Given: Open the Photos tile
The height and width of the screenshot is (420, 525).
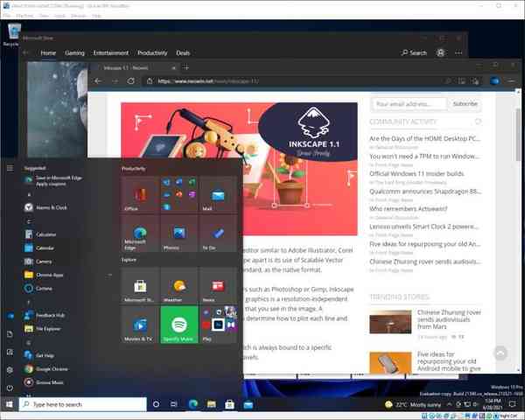Looking at the screenshot, I should [179, 234].
